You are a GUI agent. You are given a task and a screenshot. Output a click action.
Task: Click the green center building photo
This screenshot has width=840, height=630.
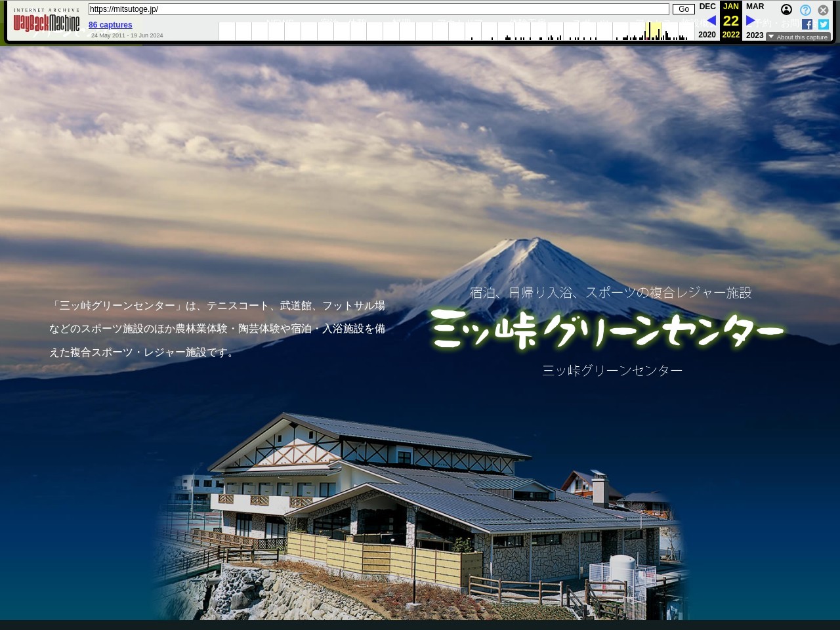[420, 516]
